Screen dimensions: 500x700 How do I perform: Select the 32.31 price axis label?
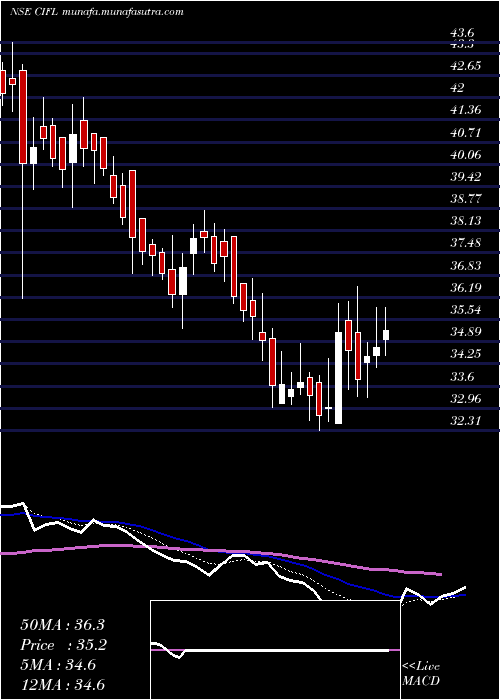click(466, 420)
